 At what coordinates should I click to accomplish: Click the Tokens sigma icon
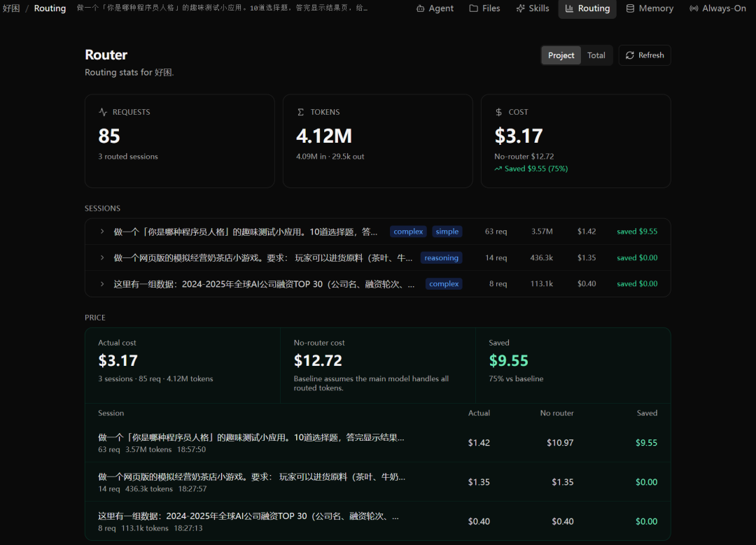click(300, 112)
